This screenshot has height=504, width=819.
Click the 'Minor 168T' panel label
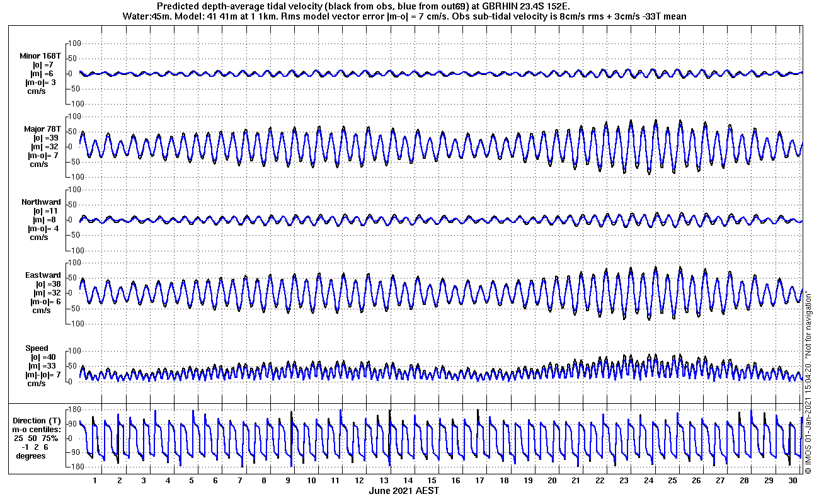[x=40, y=56]
